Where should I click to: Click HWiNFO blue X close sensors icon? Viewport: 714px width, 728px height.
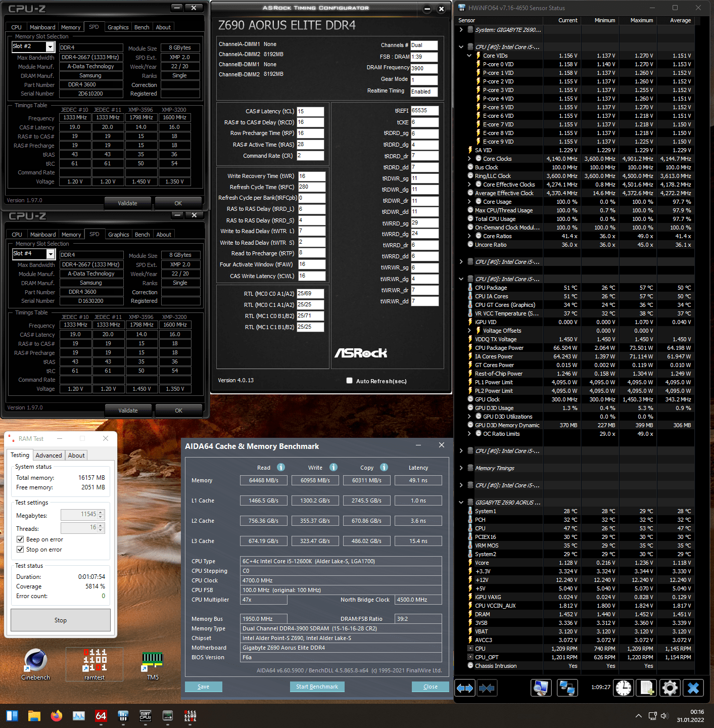pyautogui.click(x=693, y=688)
